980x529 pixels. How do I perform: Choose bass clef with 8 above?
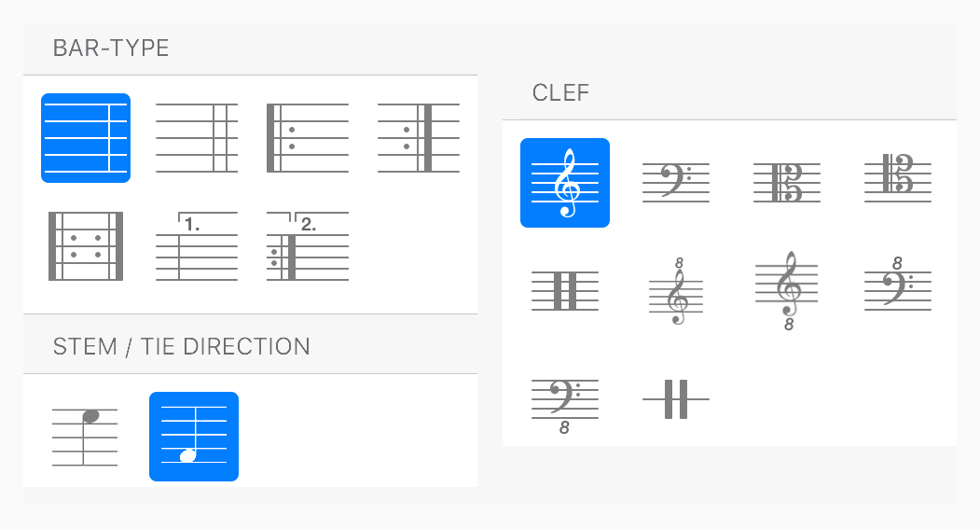[898, 284]
